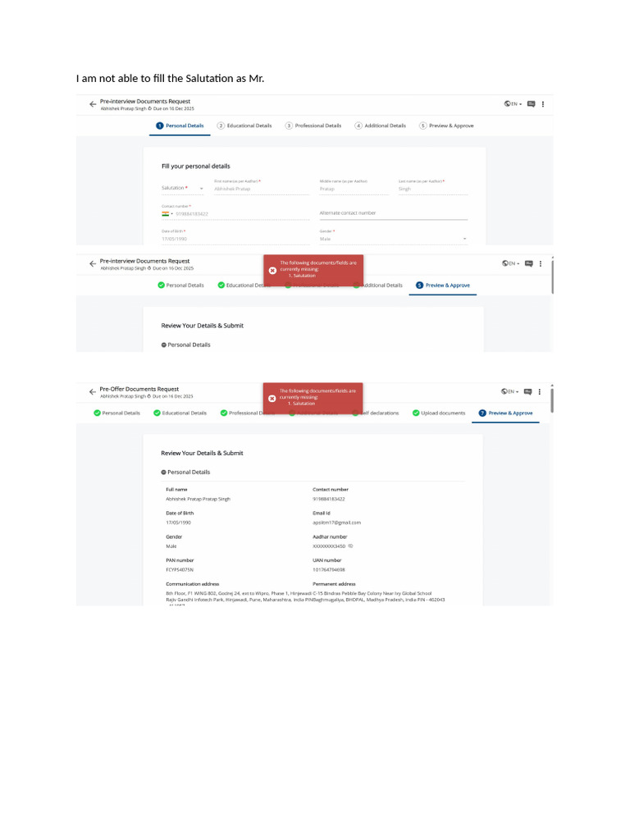The image size is (630, 840).
Task: Open the Gender dropdown showing Male in the form
Action: coord(393,239)
